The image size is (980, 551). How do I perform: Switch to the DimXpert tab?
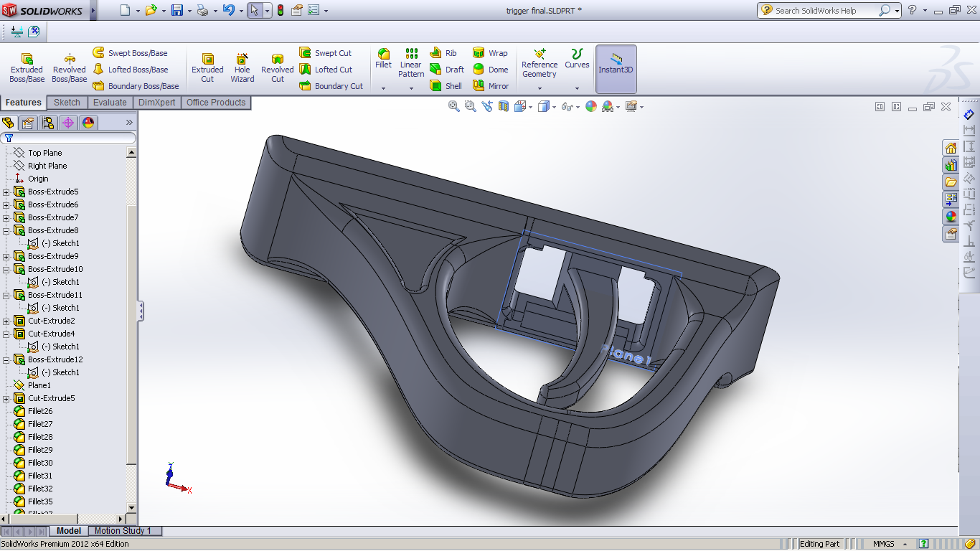pyautogui.click(x=156, y=103)
